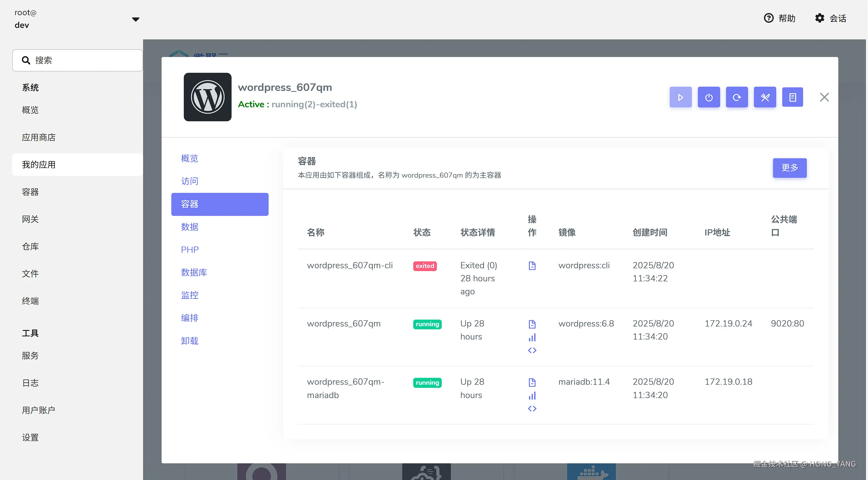The height and width of the screenshot is (480, 868).
Task: Open stats chart icon for mariadb container
Action: pyautogui.click(x=532, y=395)
